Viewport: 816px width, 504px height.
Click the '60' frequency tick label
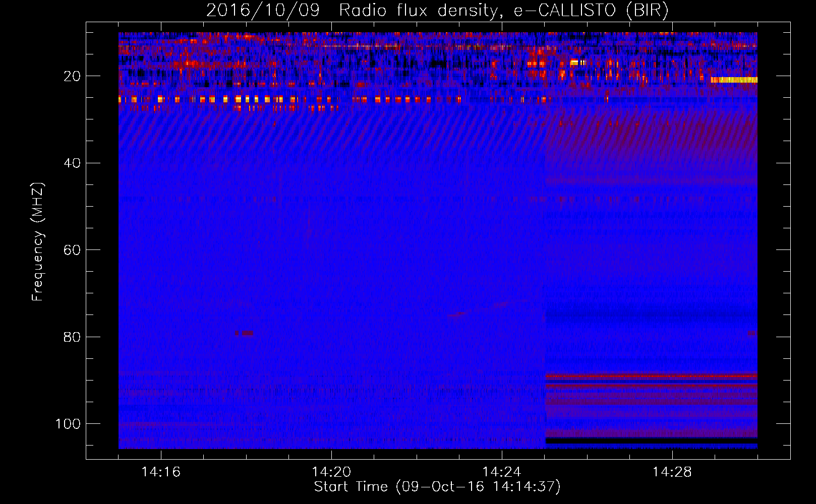[x=72, y=250]
